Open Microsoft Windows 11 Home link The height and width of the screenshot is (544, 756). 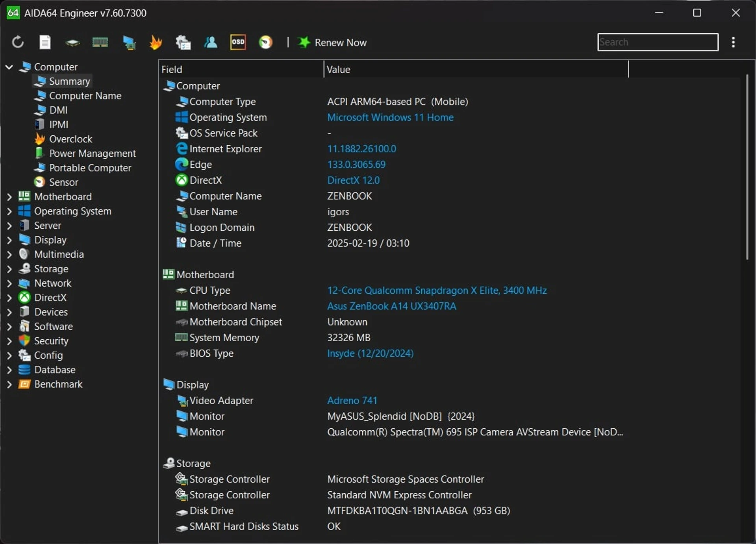tap(390, 117)
